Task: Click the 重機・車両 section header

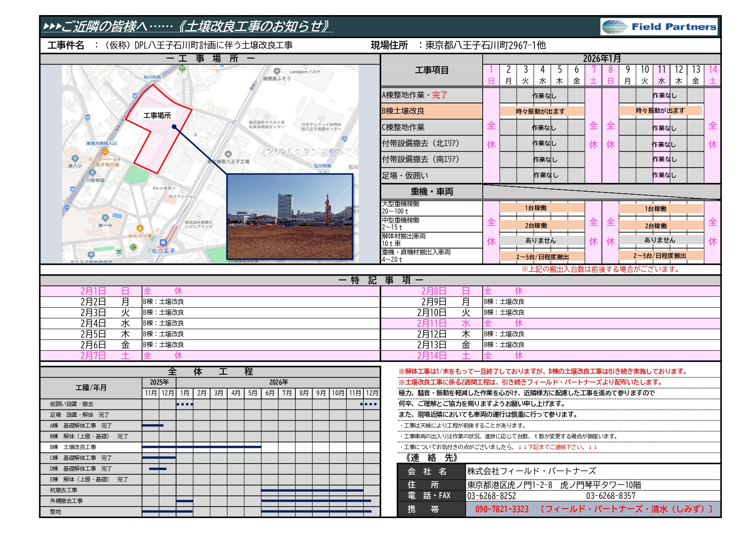Action: 431,192
